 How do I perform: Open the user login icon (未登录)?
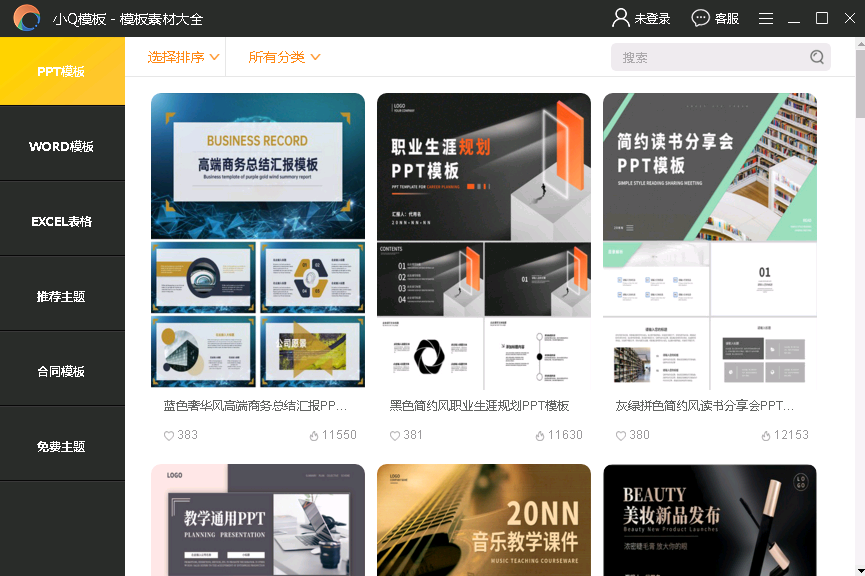pyautogui.click(x=621, y=18)
